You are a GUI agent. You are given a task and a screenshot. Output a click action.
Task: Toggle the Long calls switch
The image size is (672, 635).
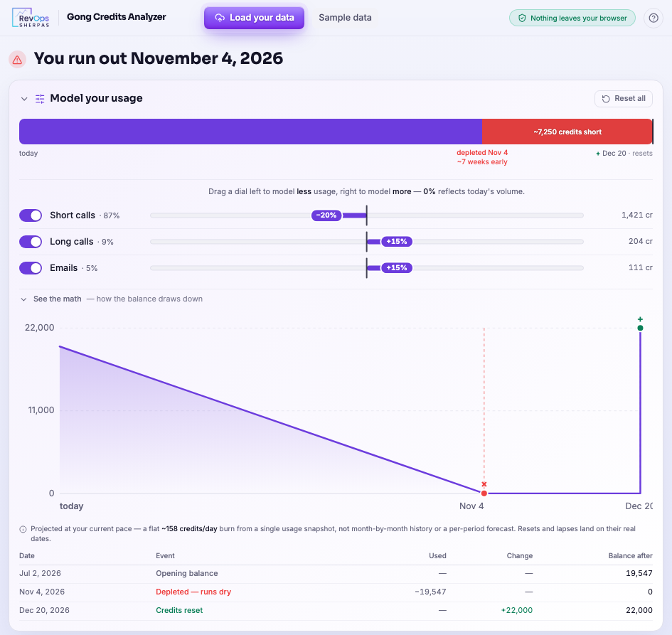click(x=31, y=242)
